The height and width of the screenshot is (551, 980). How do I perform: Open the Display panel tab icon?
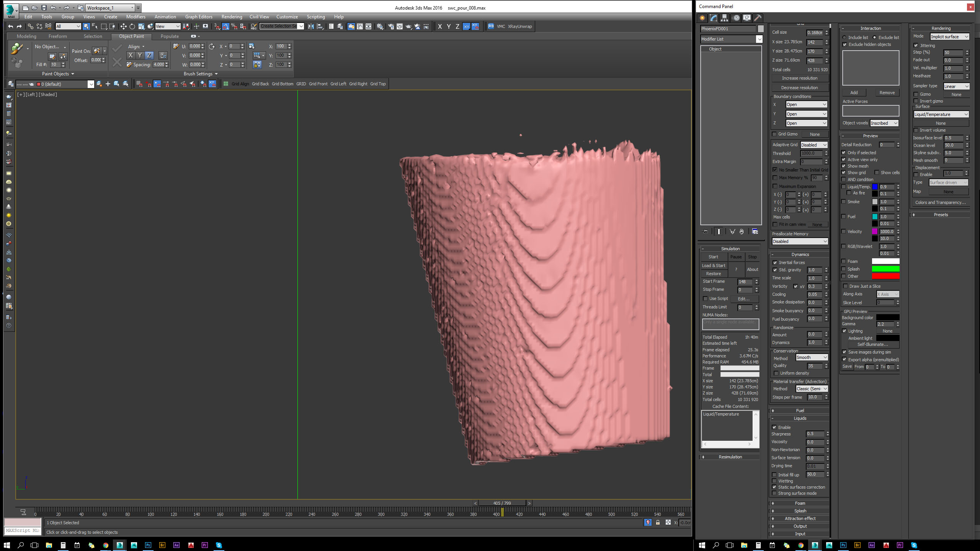pos(747,18)
